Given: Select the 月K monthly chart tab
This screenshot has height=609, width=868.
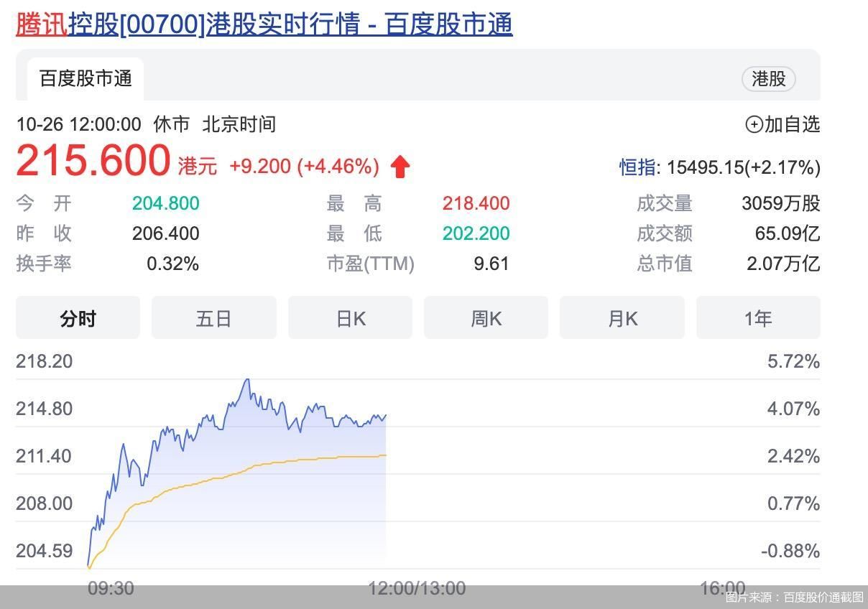Looking at the screenshot, I should click(622, 317).
